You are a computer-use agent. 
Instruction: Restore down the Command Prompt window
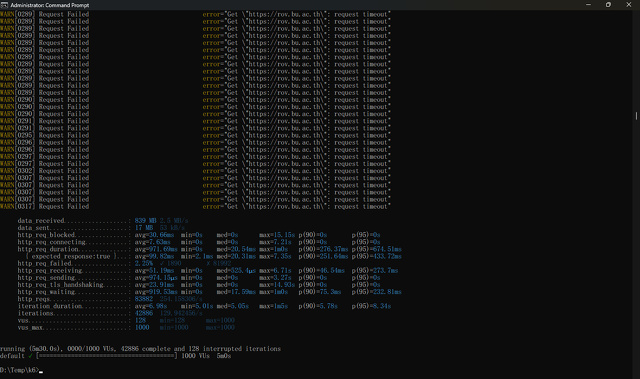[608, 4]
